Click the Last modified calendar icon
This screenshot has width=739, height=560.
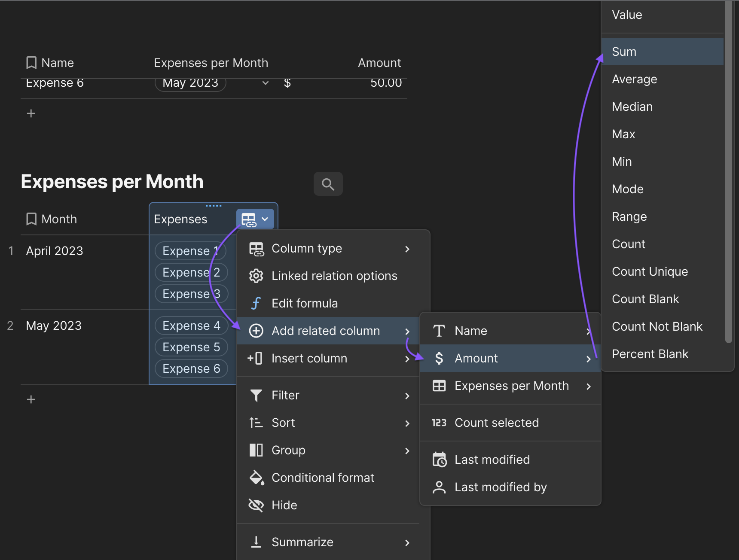(439, 460)
